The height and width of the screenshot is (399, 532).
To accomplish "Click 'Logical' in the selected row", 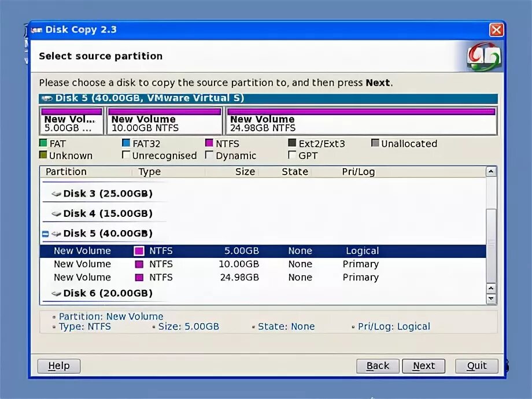I will (x=363, y=251).
